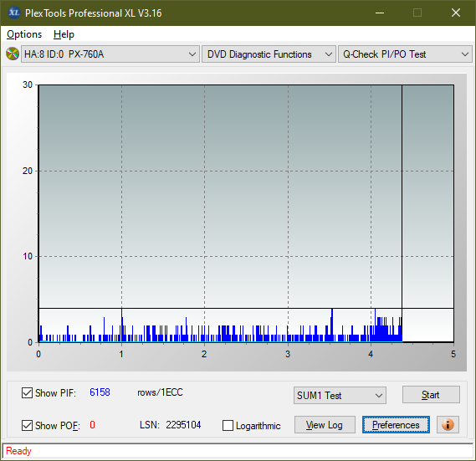Open Preferences dialog
Image resolution: width=476 pixels, height=461 pixels.
pos(396,424)
